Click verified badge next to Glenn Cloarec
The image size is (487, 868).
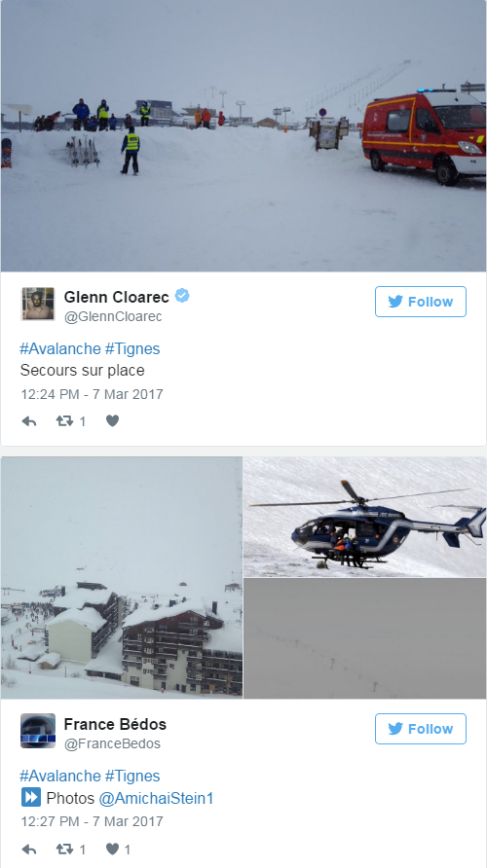coord(182,296)
